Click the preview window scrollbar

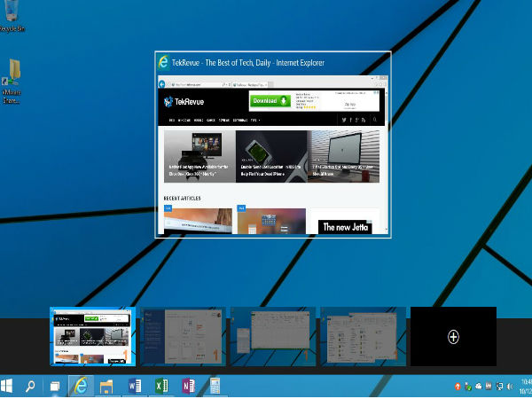pyautogui.click(x=387, y=163)
